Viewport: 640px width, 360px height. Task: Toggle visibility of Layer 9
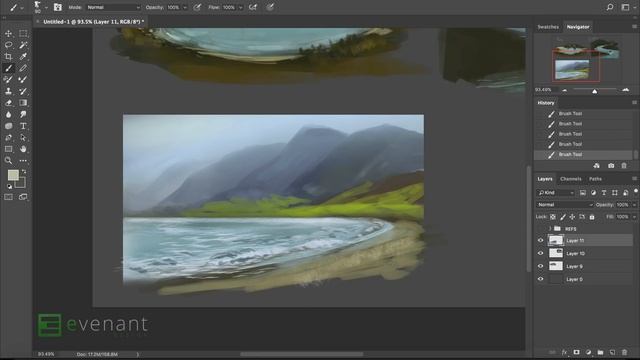click(x=541, y=266)
